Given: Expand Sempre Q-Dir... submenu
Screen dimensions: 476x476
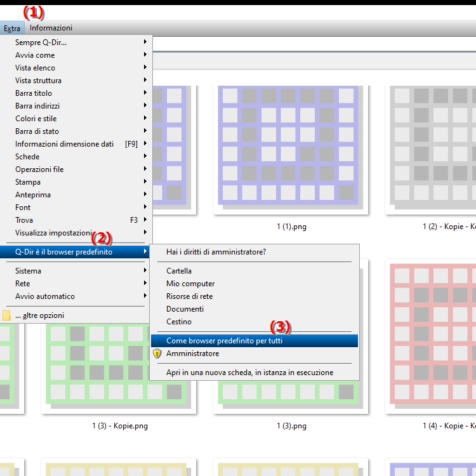Looking at the screenshot, I should 76,42.
